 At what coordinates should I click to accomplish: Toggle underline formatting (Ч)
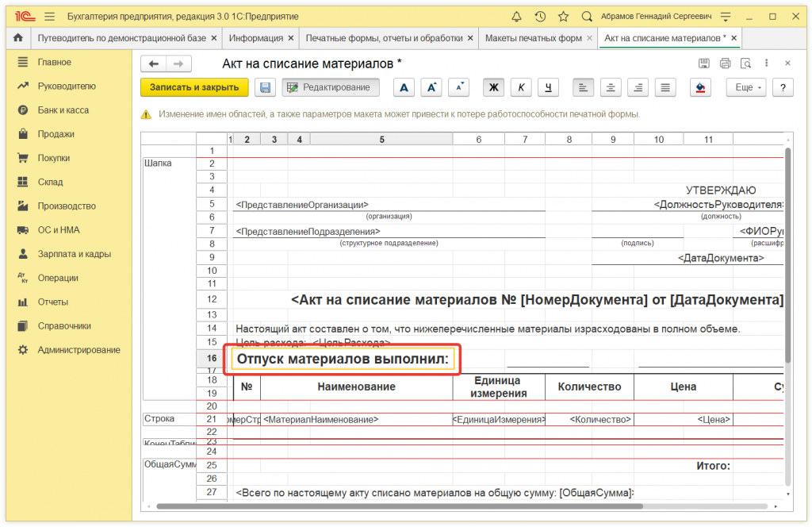click(548, 88)
